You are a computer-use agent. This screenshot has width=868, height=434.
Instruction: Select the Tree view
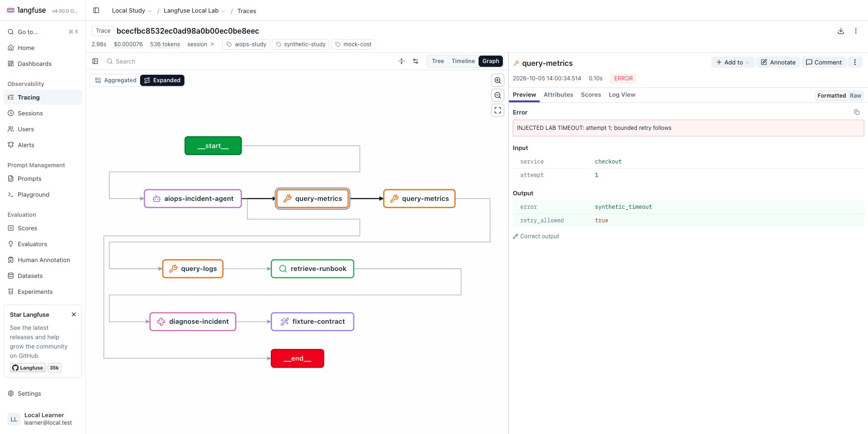pos(438,61)
